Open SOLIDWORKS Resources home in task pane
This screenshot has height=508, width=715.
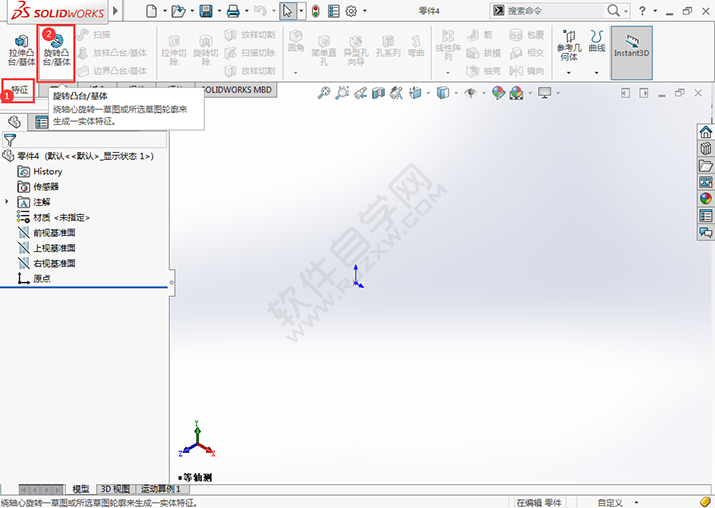[706, 132]
